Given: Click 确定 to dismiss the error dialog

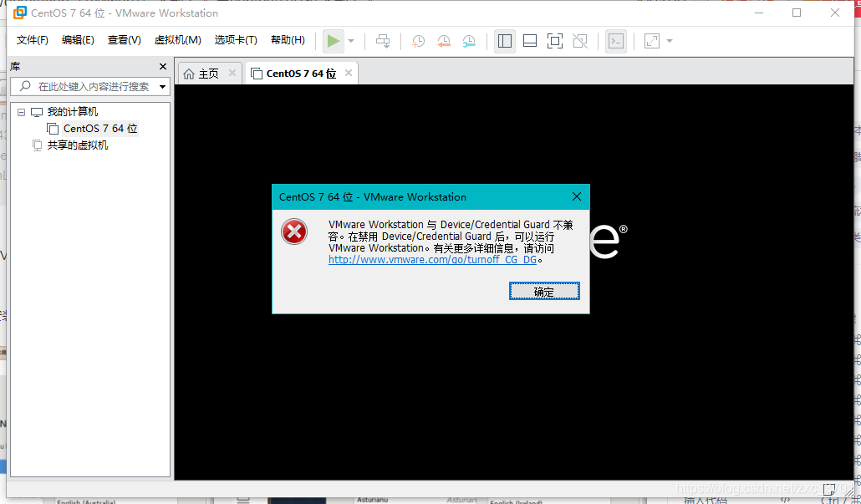Looking at the screenshot, I should [x=544, y=292].
